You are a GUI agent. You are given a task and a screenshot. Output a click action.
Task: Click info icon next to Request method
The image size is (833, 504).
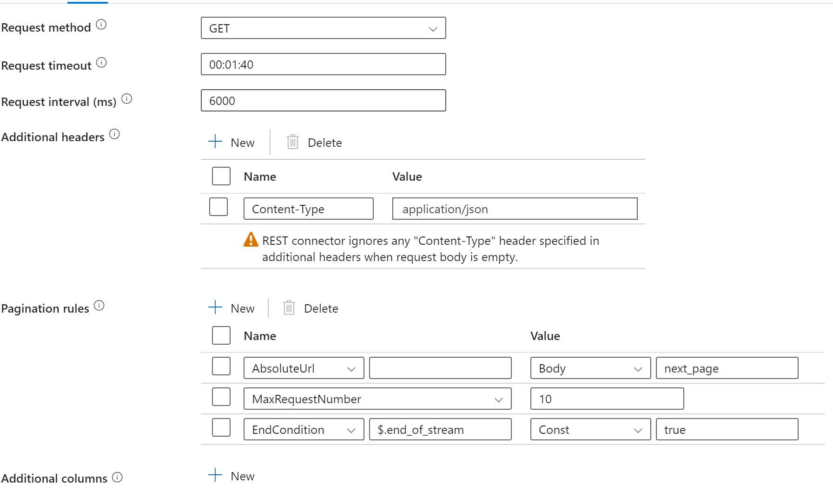point(101,25)
